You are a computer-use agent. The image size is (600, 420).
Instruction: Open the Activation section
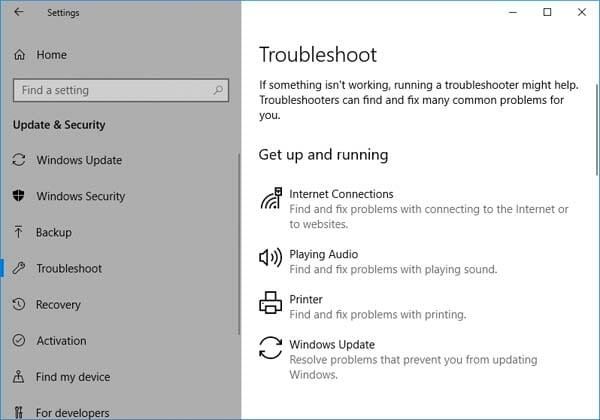click(x=61, y=341)
